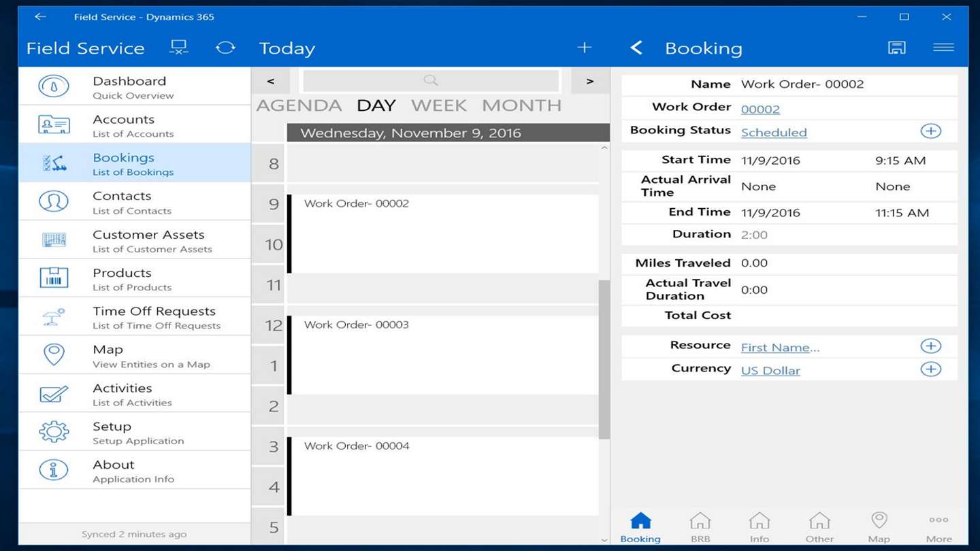Click End Time 11:15 AM value
This screenshot has width=980, height=551.
[x=902, y=213]
